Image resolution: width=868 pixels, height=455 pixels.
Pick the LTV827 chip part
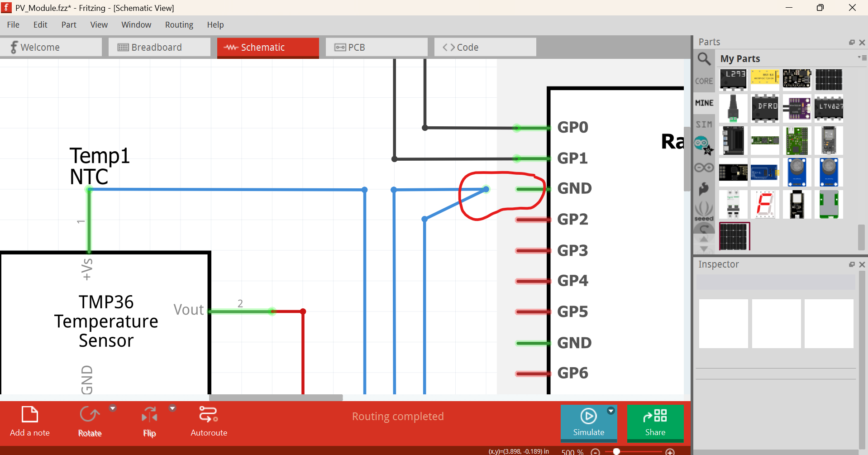tap(829, 108)
